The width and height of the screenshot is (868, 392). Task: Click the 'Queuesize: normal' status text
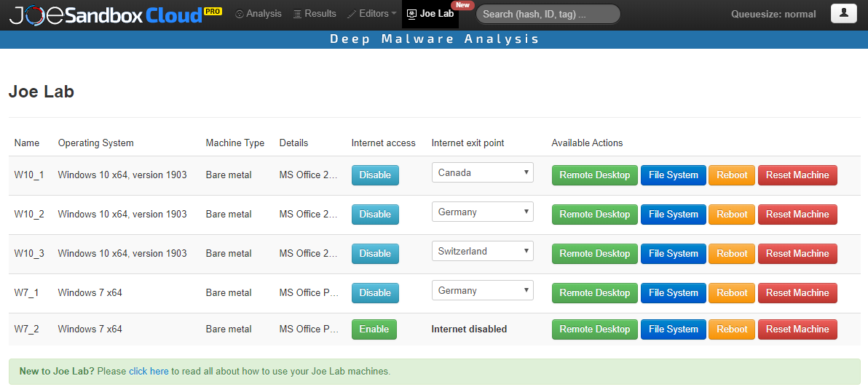tap(773, 15)
